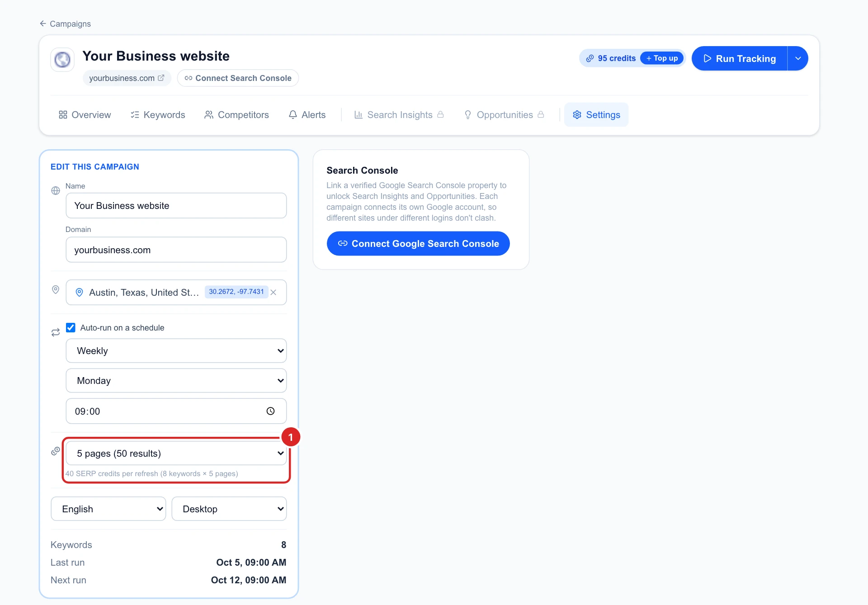Screen dimensions: 868x605
Task: Clear the Austin location with X
Action: (274, 292)
